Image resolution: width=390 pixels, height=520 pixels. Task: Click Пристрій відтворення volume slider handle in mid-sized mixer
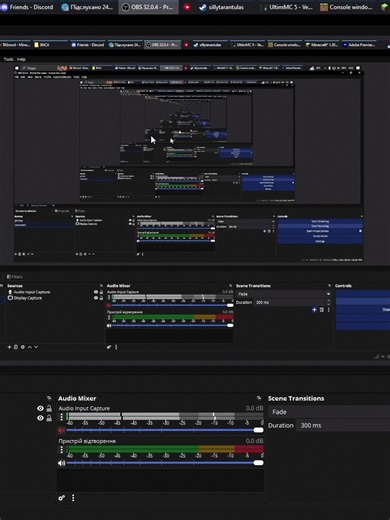230,325
